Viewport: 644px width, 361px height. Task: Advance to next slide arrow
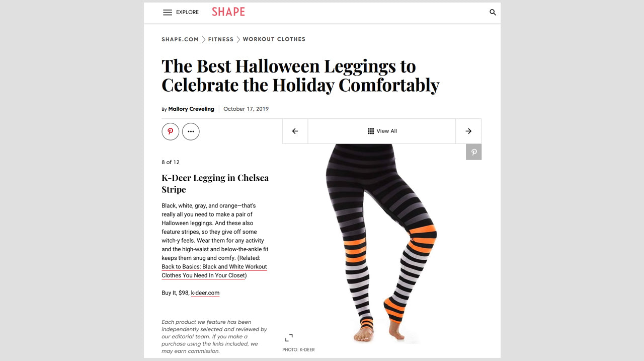(468, 131)
